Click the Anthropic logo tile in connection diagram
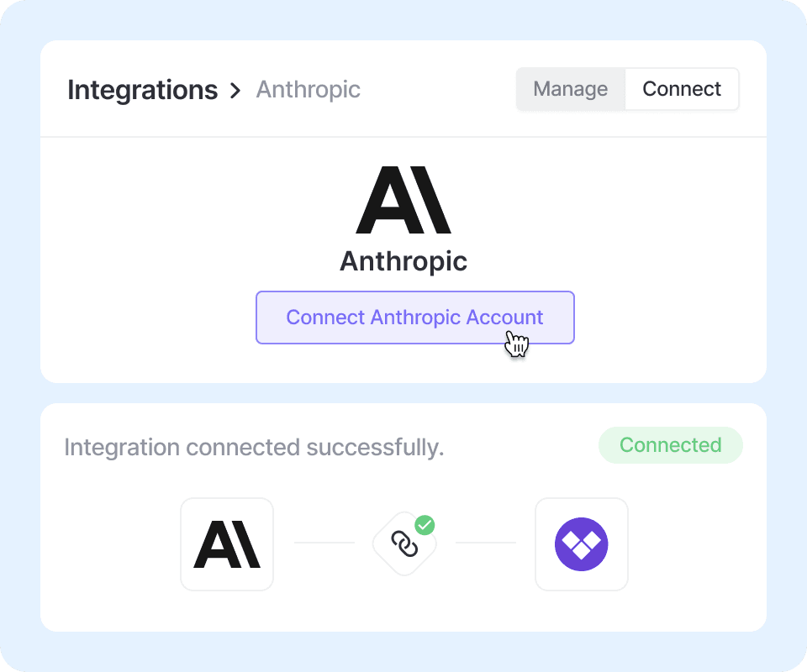The width and height of the screenshot is (807, 672). coord(227,544)
